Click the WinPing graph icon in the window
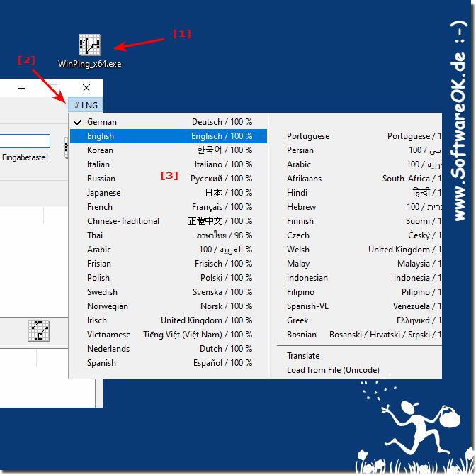This screenshot has height=475, width=476. (x=39, y=331)
